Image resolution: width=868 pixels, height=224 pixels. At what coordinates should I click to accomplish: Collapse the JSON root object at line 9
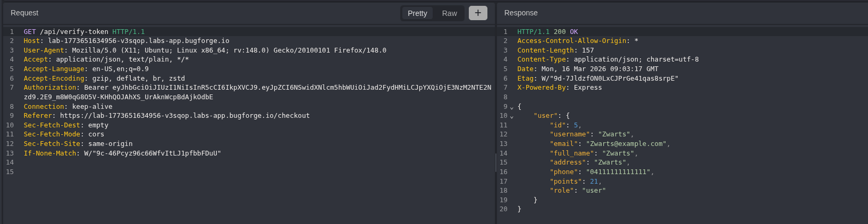point(512,107)
